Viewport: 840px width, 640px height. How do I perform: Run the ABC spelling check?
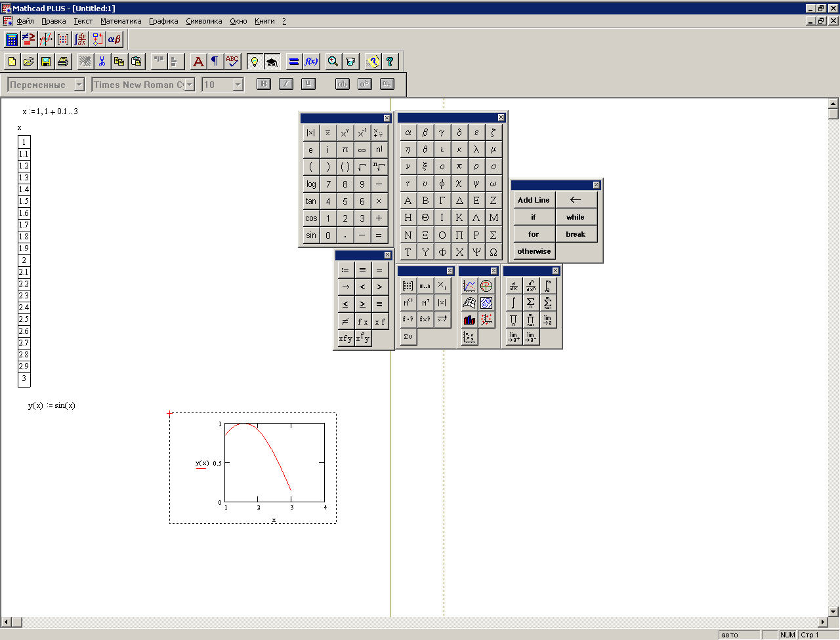tap(232, 62)
